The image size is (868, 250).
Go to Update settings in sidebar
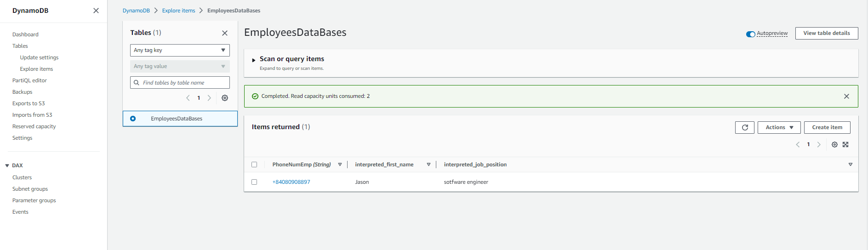[39, 57]
